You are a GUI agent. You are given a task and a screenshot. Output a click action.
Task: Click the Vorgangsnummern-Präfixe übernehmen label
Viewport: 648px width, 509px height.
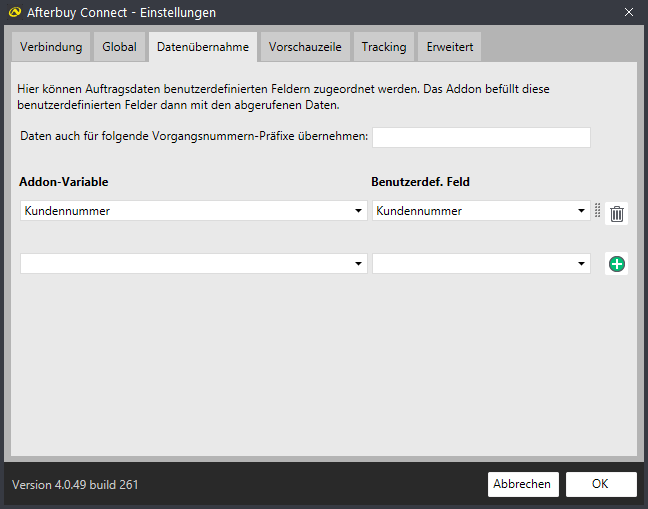pyautogui.click(x=194, y=136)
